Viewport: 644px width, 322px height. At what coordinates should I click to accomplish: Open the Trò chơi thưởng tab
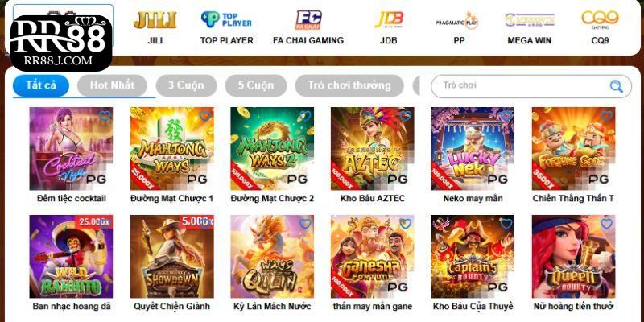click(349, 85)
